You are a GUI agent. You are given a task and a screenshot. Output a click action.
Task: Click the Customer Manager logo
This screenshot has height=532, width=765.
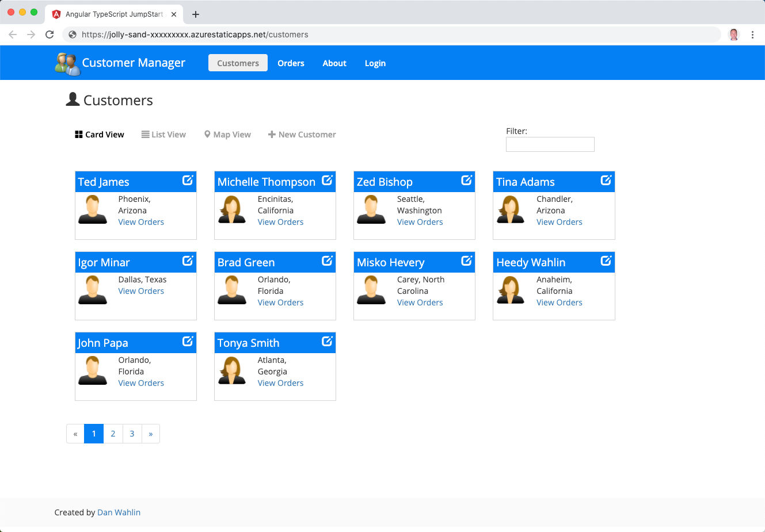pyautogui.click(x=121, y=63)
